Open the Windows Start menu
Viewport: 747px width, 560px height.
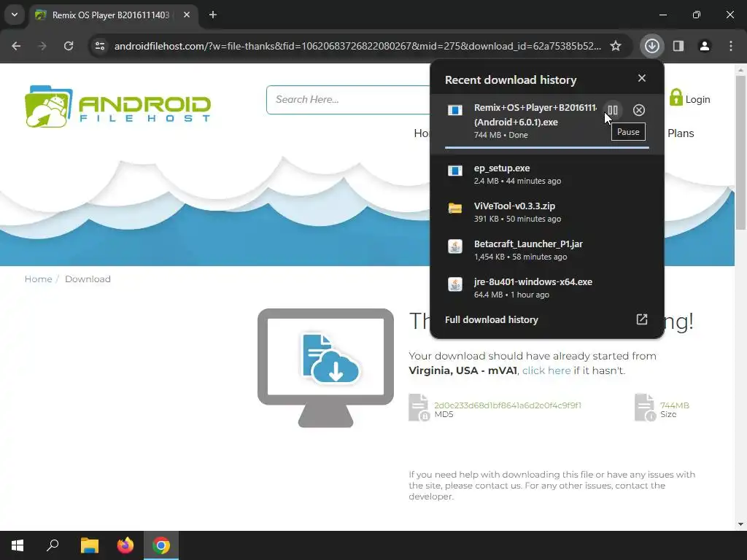(x=18, y=545)
